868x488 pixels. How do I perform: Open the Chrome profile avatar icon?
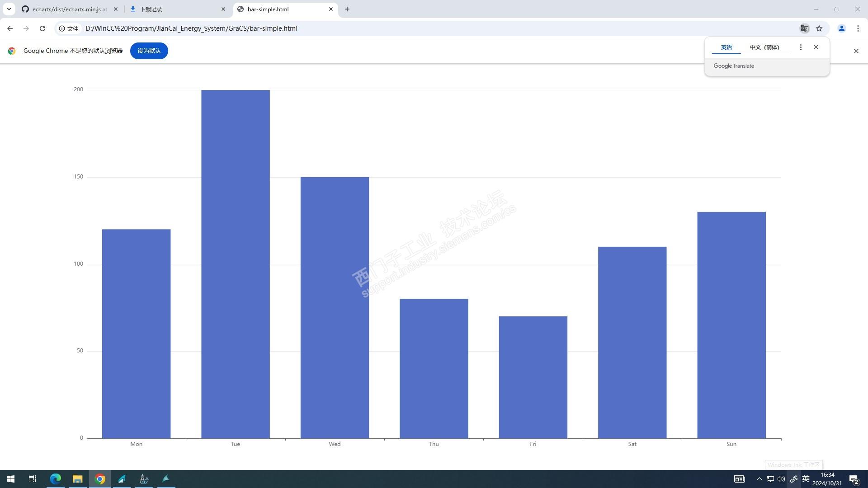[x=841, y=28]
